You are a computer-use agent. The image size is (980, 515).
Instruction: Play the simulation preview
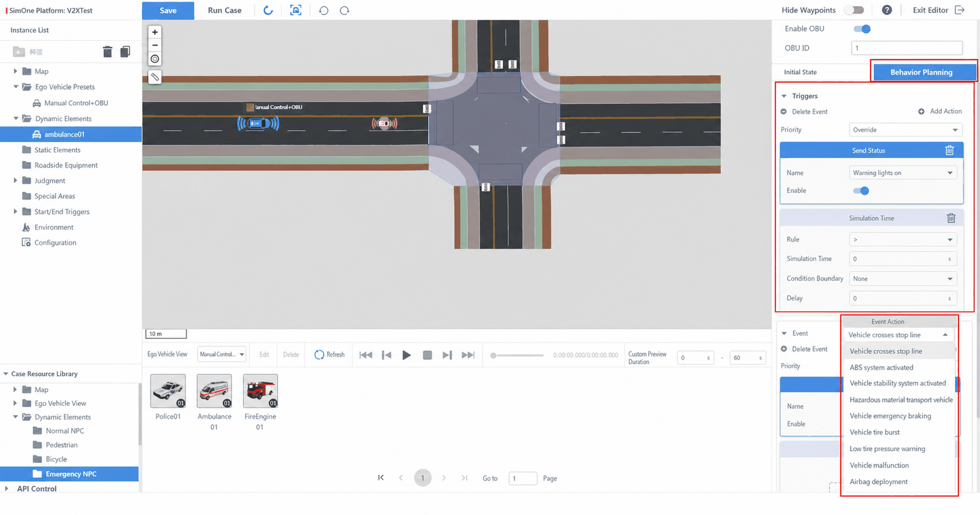406,355
